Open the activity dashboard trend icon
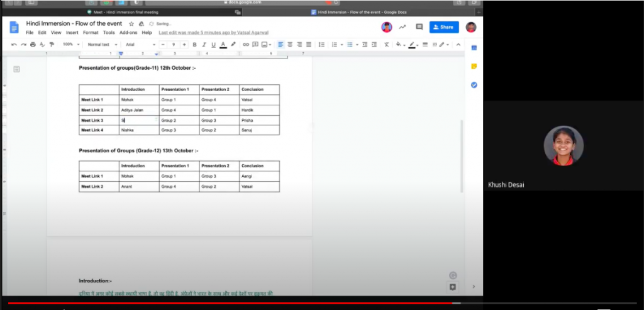 [x=402, y=27]
